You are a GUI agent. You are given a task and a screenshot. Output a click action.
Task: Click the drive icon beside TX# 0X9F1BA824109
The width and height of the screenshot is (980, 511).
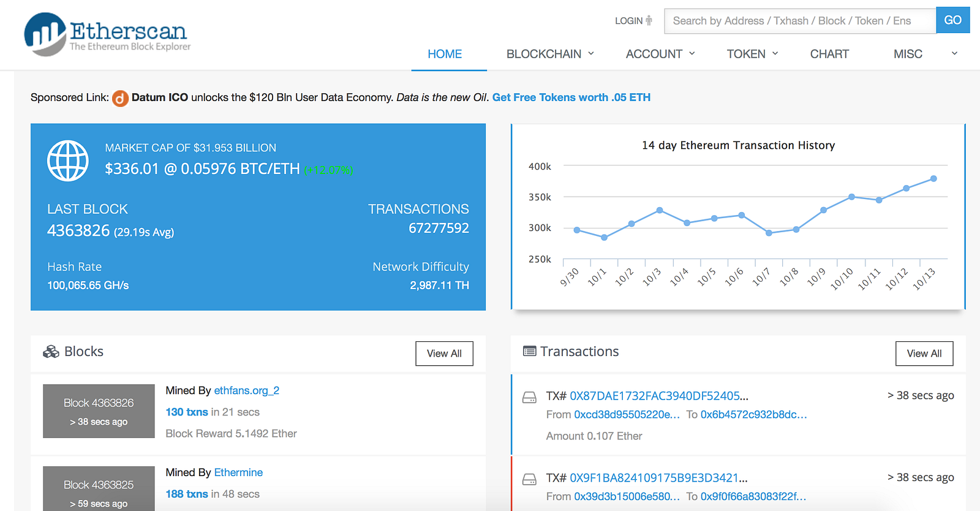click(529, 479)
